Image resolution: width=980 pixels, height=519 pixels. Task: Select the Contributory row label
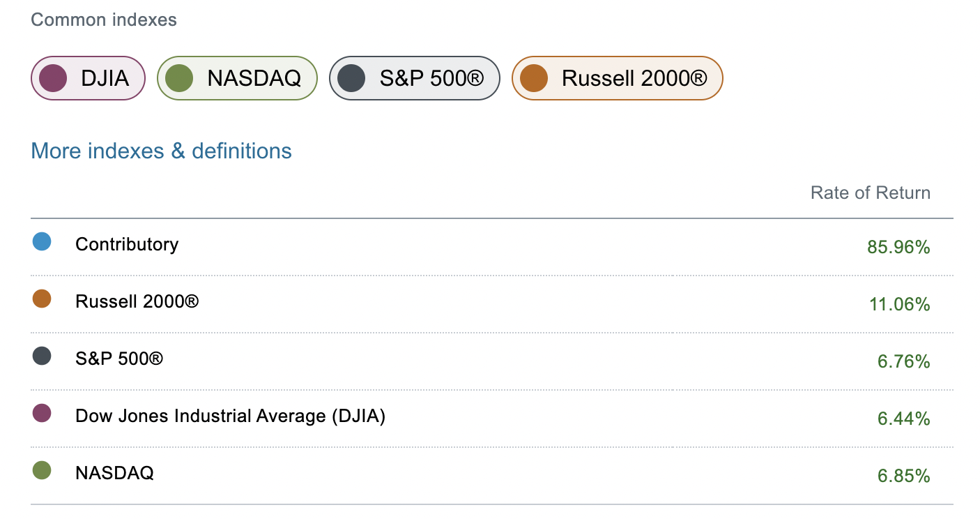click(127, 244)
